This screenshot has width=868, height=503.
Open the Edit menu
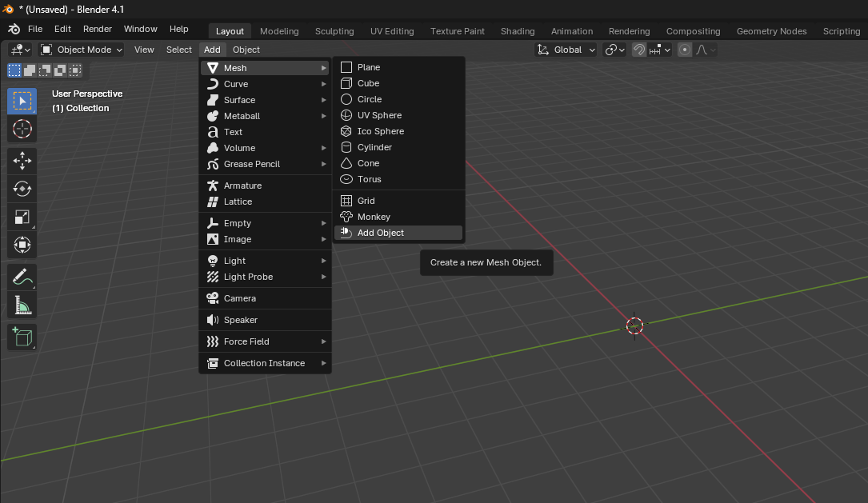pos(62,29)
